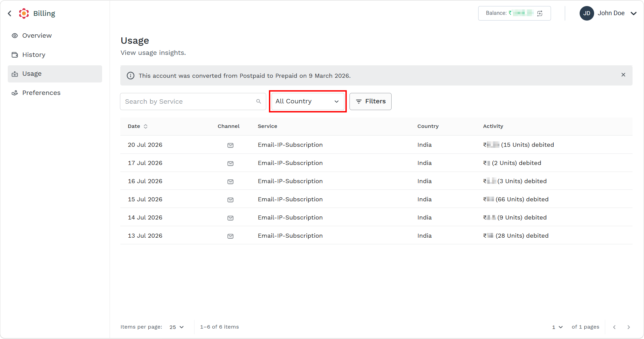Open the Overview page
The height and width of the screenshot is (339, 644).
pyautogui.click(x=55, y=36)
